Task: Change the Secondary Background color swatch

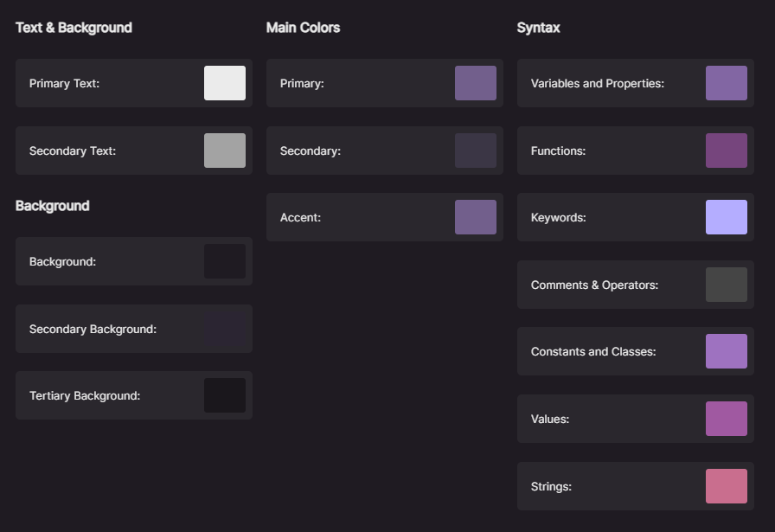Action: (x=225, y=329)
